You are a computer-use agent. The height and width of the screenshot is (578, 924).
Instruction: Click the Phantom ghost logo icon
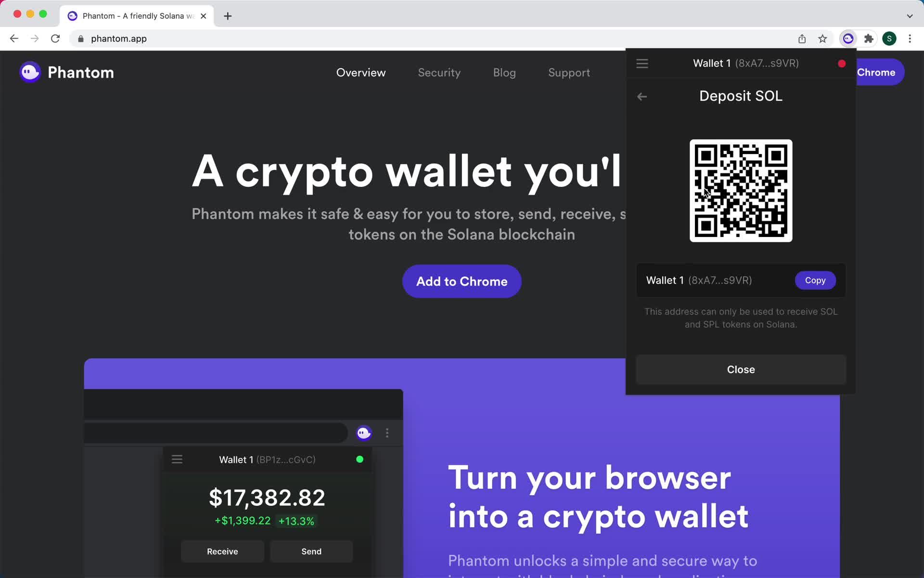point(29,72)
